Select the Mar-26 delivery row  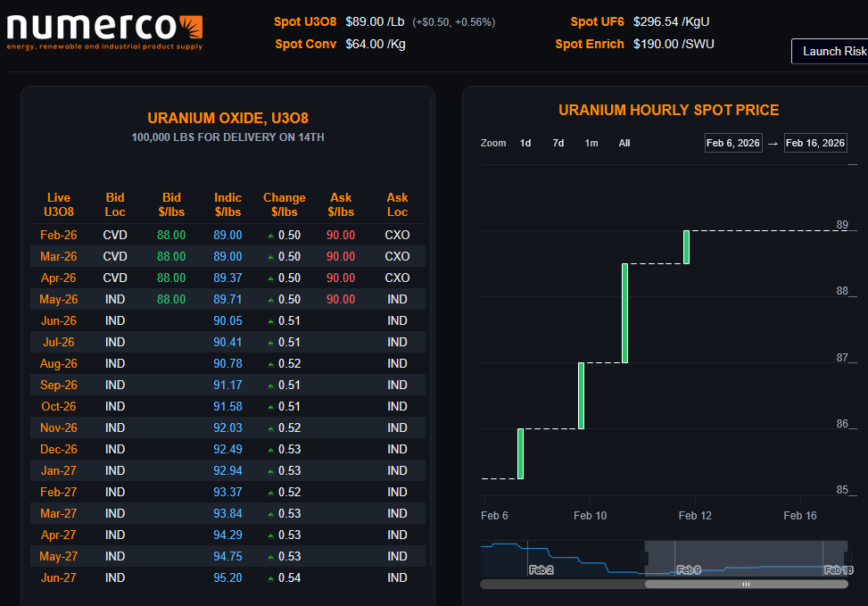(227, 256)
